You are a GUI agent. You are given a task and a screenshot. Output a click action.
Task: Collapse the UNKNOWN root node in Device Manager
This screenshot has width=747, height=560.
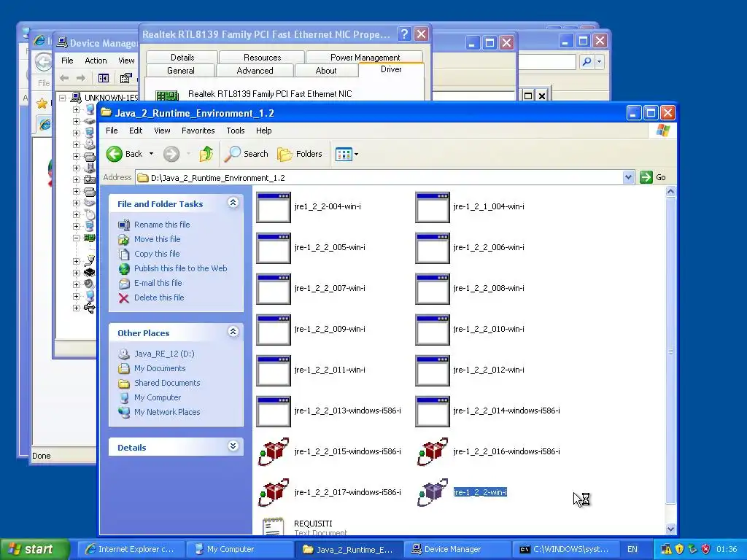pos(63,98)
